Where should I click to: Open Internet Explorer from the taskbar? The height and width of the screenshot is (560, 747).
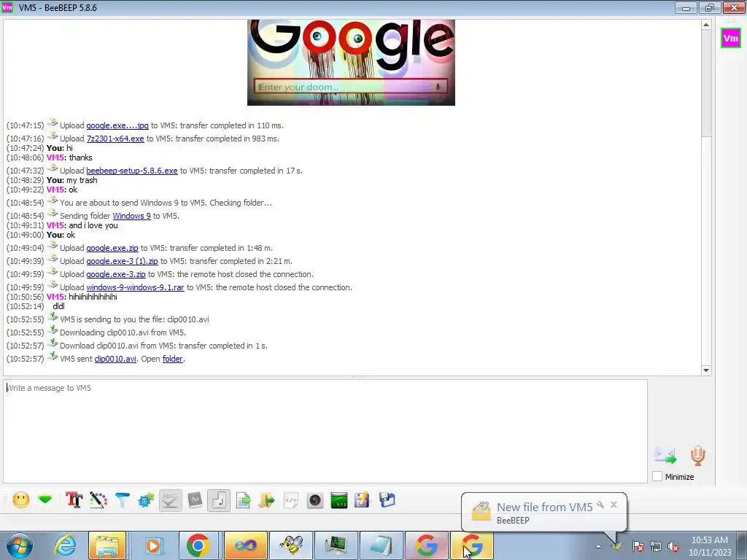click(x=64, y=545)
